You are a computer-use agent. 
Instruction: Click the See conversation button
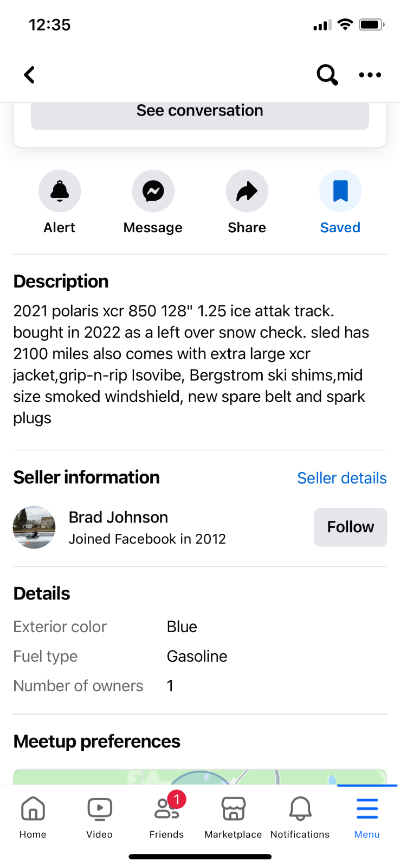pos(200,115)
